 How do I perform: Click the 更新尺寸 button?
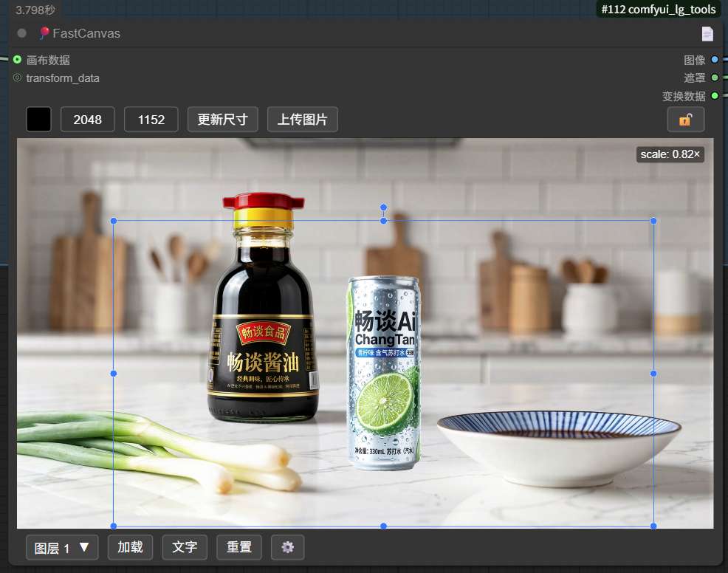[x=222, y=119]
